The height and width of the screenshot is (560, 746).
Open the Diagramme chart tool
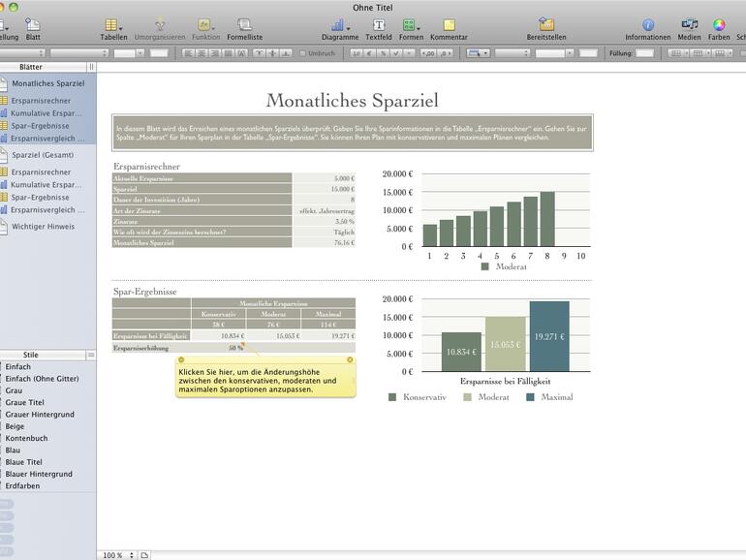(340, 28)
